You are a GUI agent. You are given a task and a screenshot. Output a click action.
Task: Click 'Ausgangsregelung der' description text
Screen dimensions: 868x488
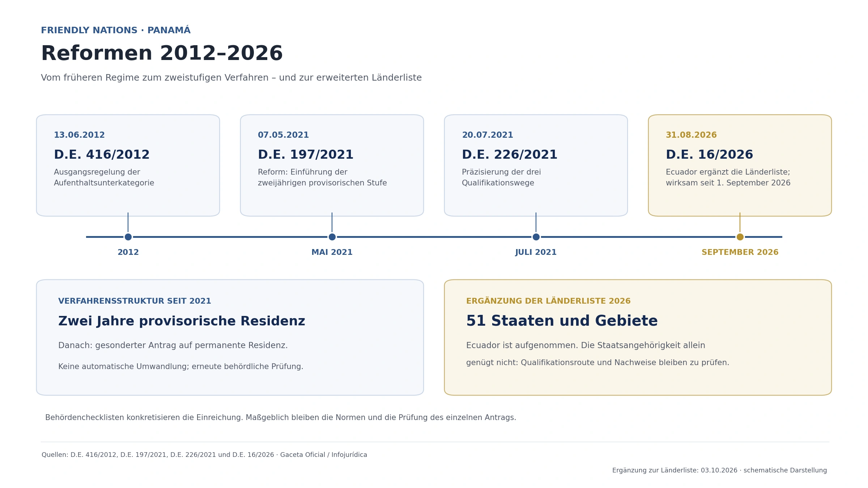[97, 172]
